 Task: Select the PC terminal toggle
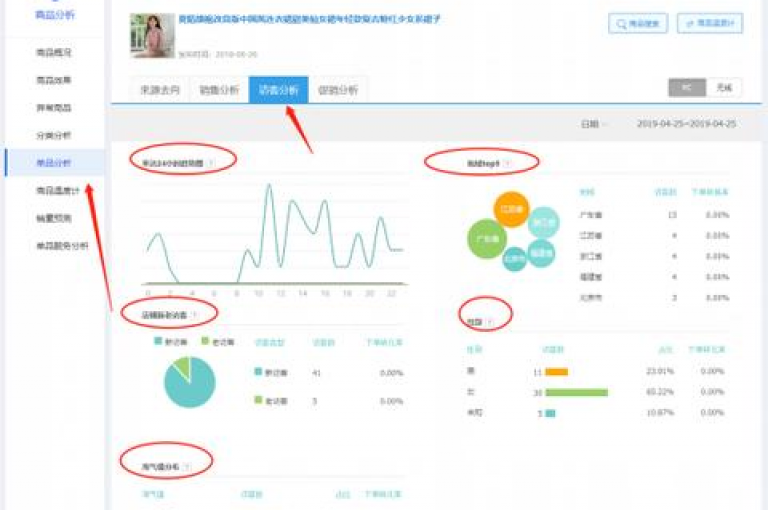tap(687, 88)
